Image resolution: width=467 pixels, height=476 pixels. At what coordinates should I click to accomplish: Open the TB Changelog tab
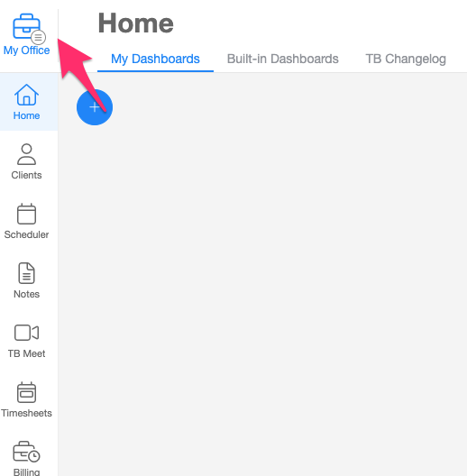(x=406, y=59)
